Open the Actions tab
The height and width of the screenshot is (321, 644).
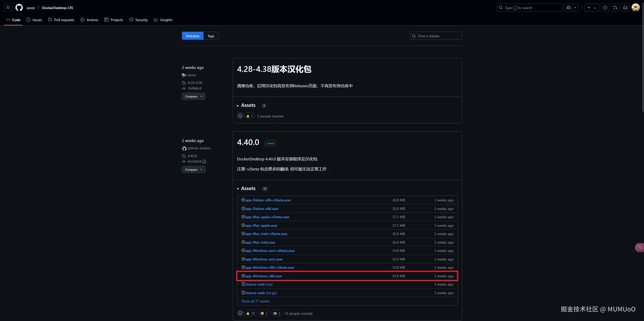click(x=89, y=20)
